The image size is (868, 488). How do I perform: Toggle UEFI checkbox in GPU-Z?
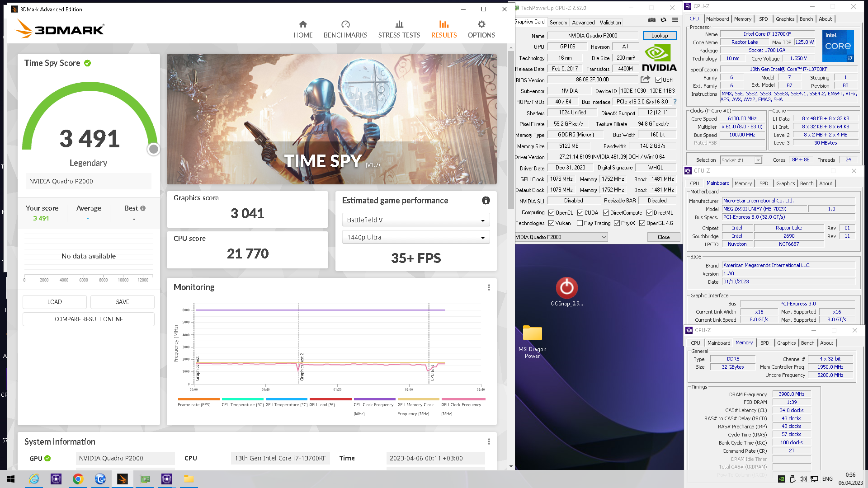click(658, 80)
